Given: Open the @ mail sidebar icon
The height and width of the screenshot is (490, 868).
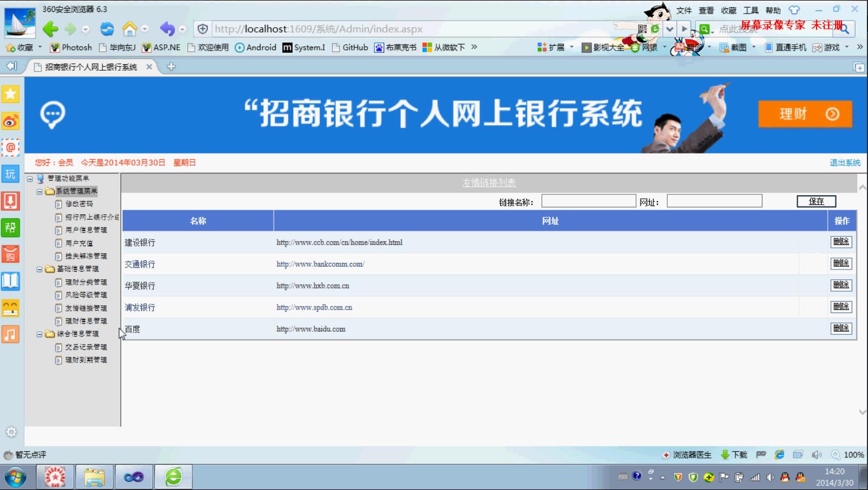Looking at the screenshot, I should tap(10, 148).
